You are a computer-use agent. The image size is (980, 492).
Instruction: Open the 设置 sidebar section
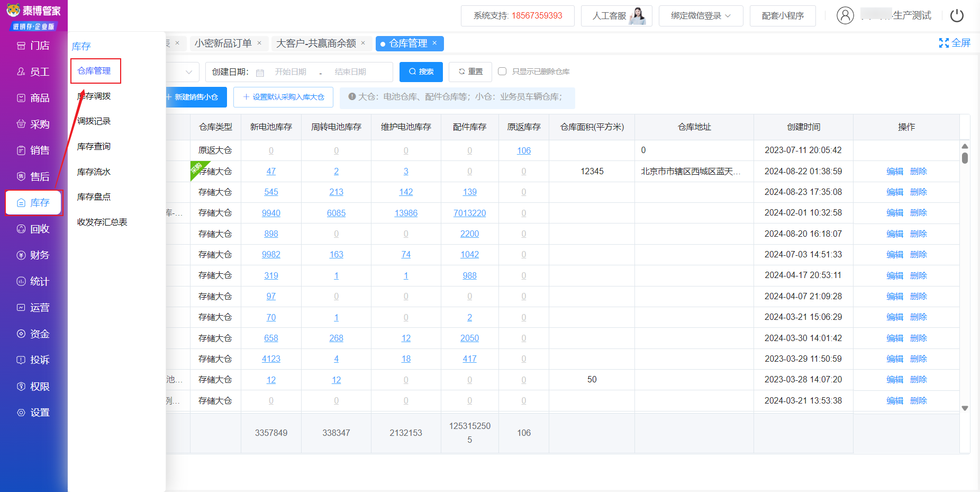pyautogui.click(x=33, y=413)
